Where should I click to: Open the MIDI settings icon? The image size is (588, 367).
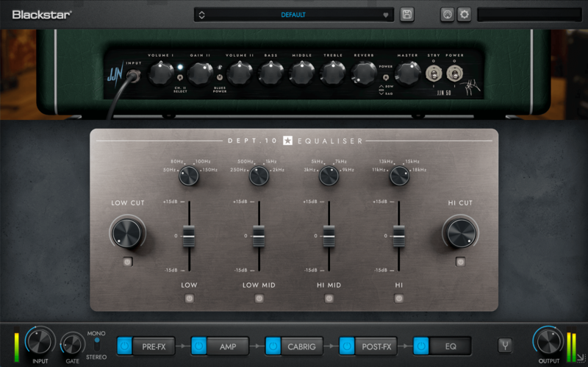[x=447, y=15]
